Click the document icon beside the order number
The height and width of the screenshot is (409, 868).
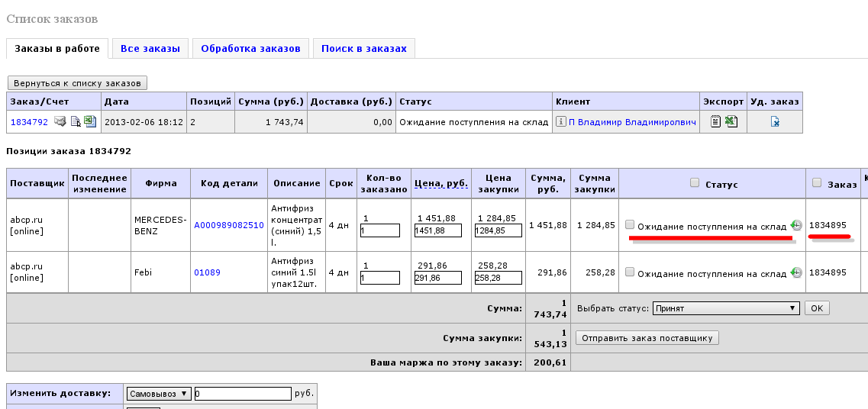point(76,121)
